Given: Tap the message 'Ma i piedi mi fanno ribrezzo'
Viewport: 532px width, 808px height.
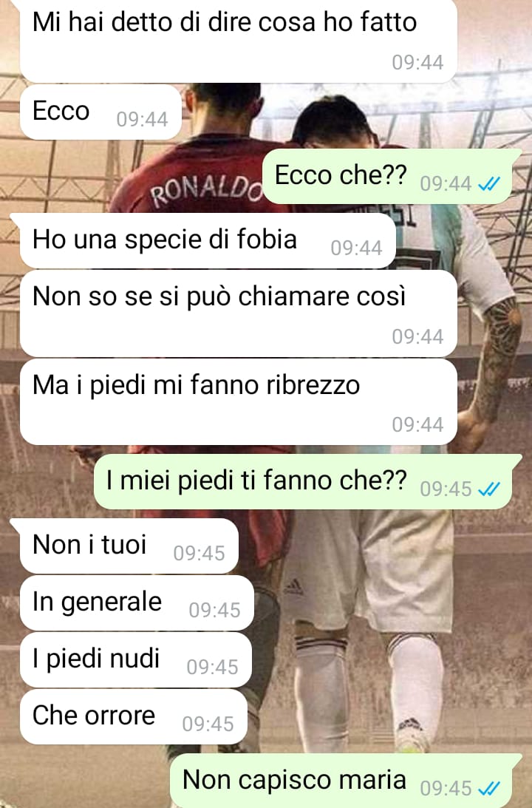Looking at the screenshot, I should coord(239,401).
